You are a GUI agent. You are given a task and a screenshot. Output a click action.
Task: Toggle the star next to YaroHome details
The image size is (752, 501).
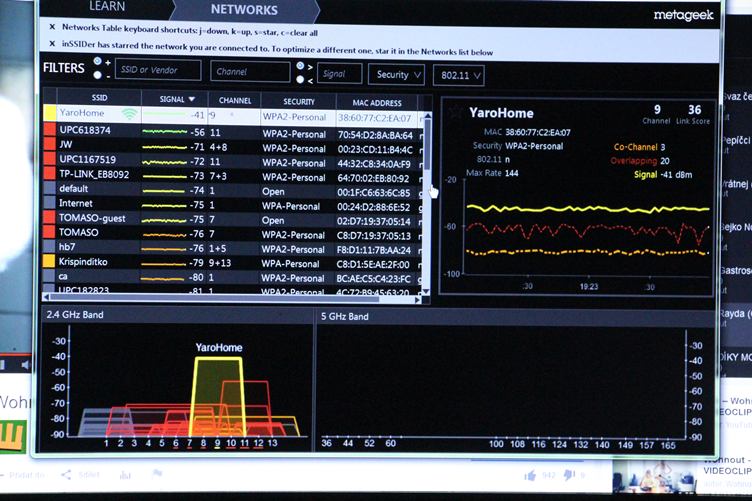(456, 113)
